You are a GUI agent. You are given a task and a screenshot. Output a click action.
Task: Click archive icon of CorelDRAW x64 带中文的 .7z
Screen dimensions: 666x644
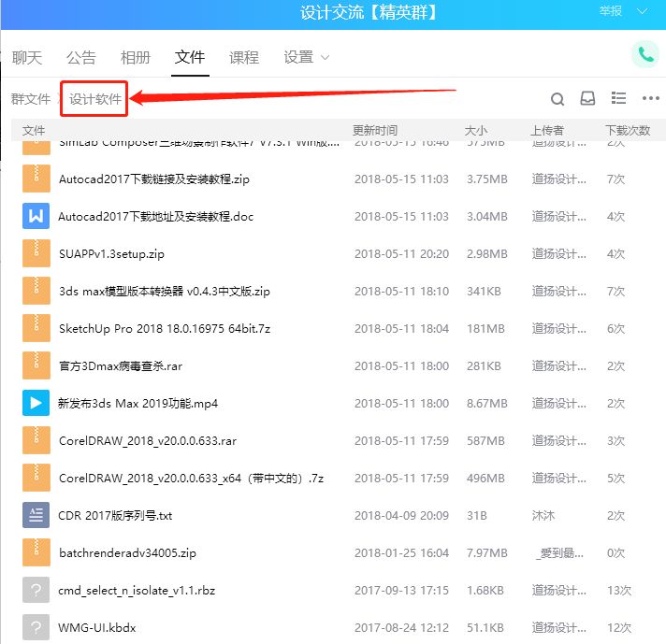point(36,478)
